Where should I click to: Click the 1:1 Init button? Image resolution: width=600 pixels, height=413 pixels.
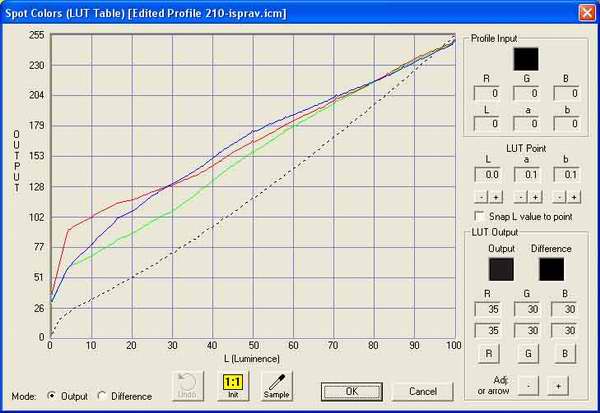point(233,386)
